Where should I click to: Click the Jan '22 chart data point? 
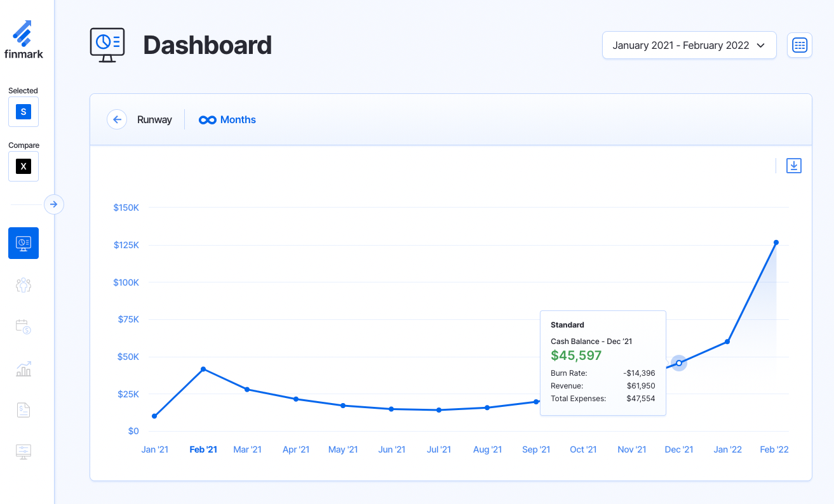click(727, 342)
